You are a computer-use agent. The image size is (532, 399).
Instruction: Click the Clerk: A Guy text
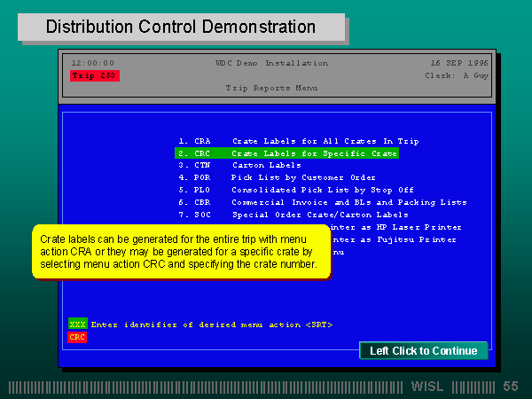click(x=457, y=75)
